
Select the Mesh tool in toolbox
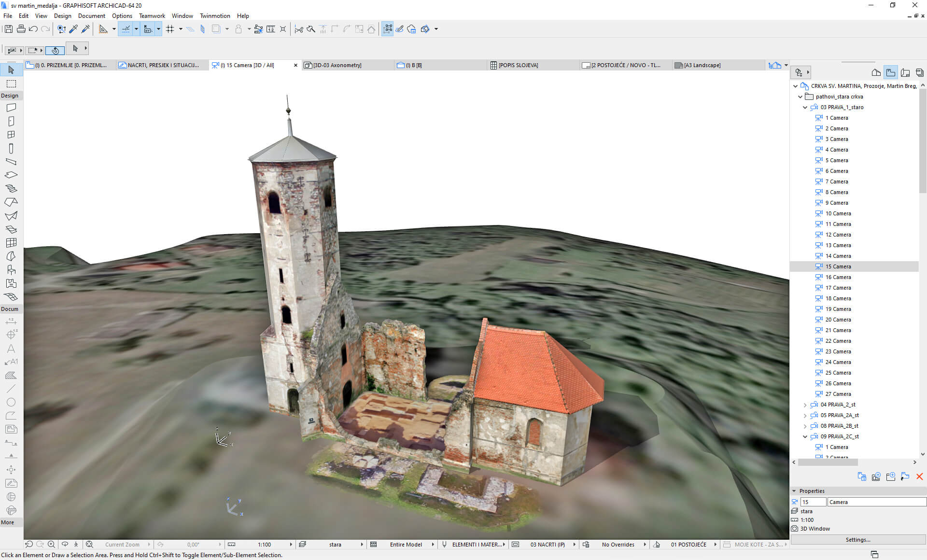click(x=11, y=297)
